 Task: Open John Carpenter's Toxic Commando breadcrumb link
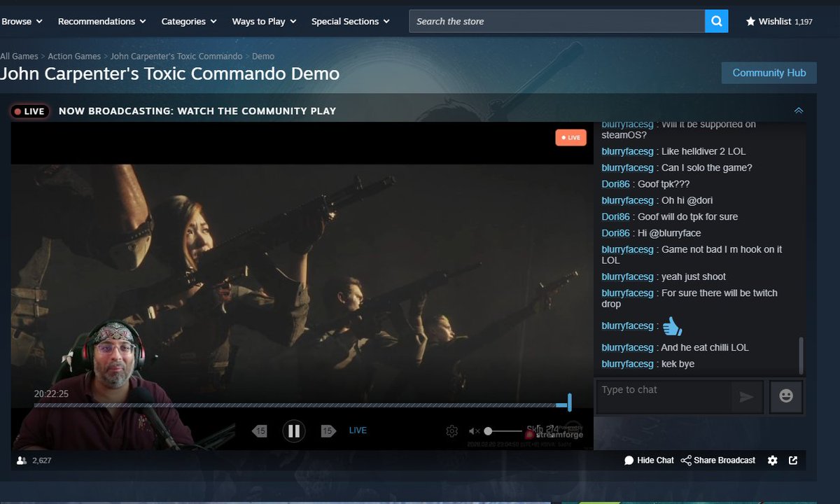(176, 56)
